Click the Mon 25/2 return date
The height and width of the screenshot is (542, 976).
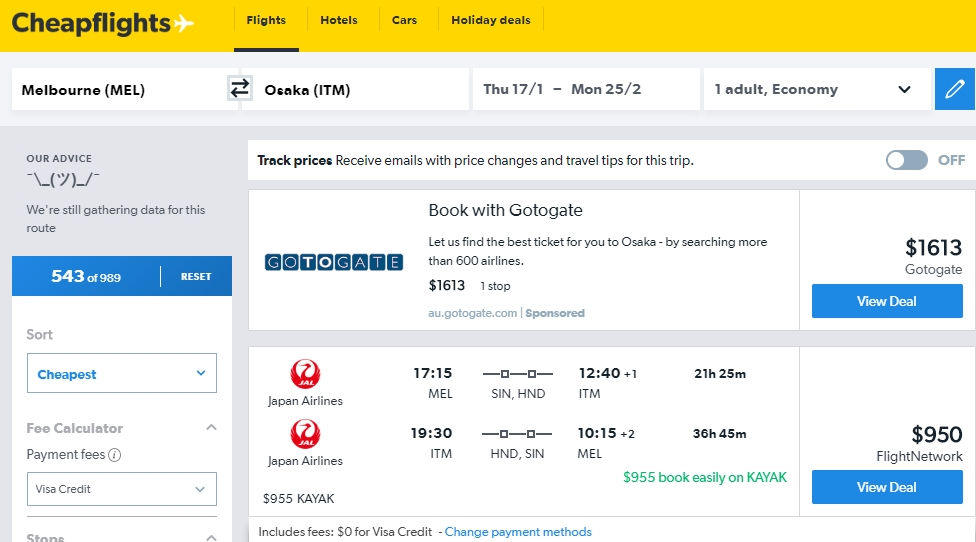coord(606,89)
